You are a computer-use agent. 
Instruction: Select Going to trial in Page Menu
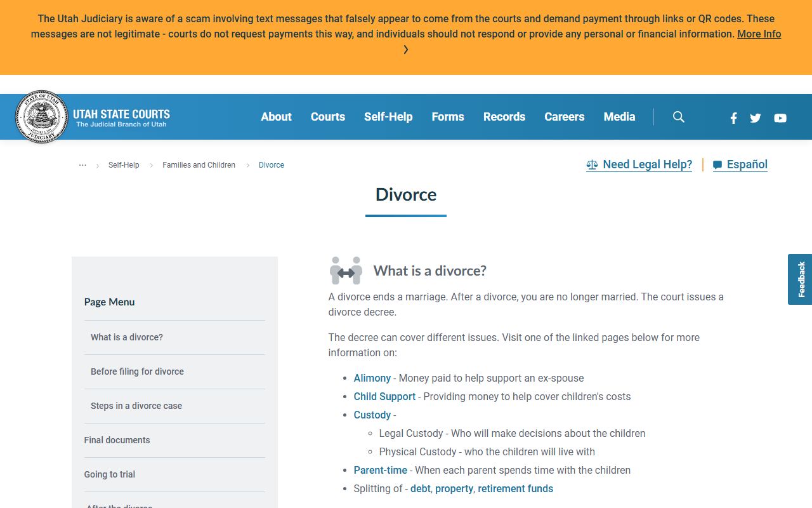[x=110, y=474]
